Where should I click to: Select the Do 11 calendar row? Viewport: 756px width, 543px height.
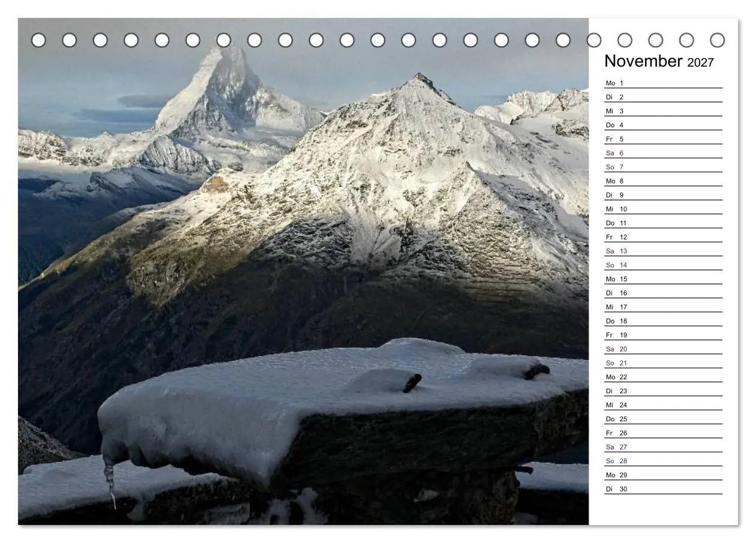pyautogui.click(x=663, y=223)
